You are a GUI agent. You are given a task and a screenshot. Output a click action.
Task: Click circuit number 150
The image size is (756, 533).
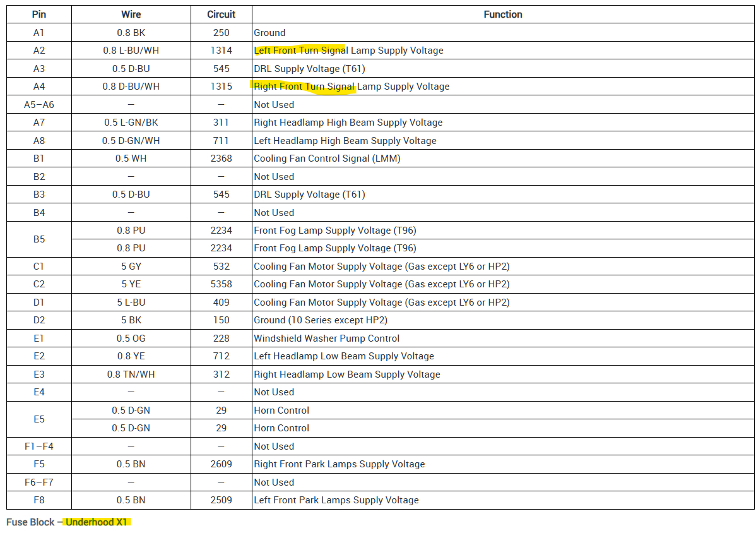click(x=221, y=320)
